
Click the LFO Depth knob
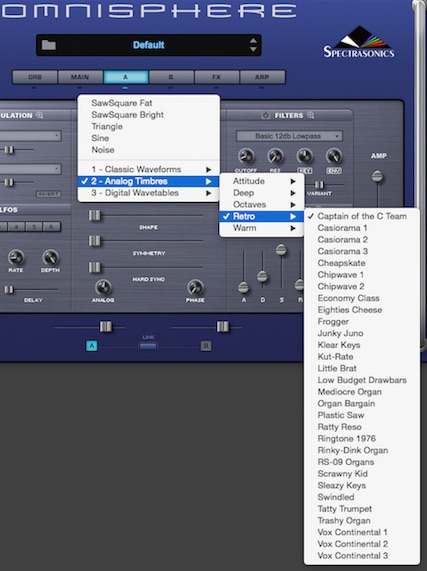point(50,257)
